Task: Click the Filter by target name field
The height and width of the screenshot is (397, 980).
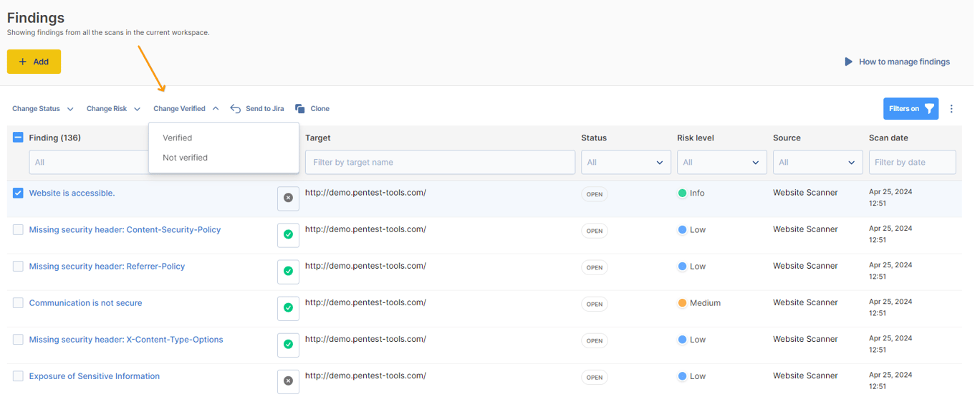Action: tap(440, 163)
